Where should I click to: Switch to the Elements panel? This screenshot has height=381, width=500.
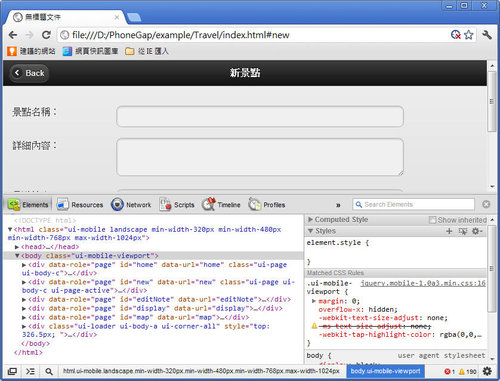[28, 205]
